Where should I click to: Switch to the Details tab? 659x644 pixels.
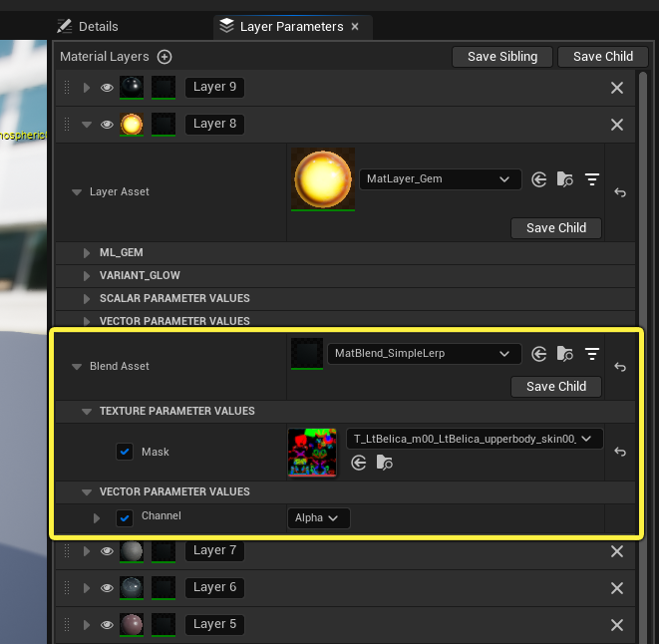pos(88,27)
